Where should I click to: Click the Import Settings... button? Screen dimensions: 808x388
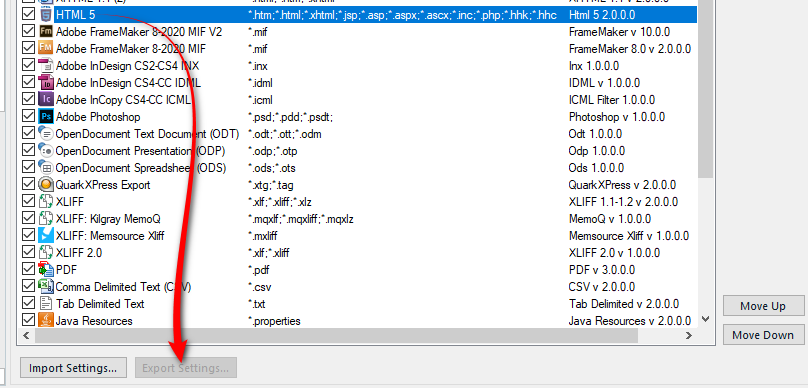coord(73,368)
